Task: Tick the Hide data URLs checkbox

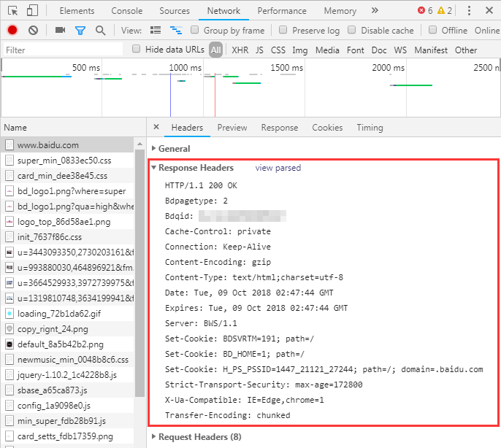Action: pyautogui.click(x=136, y=50)
